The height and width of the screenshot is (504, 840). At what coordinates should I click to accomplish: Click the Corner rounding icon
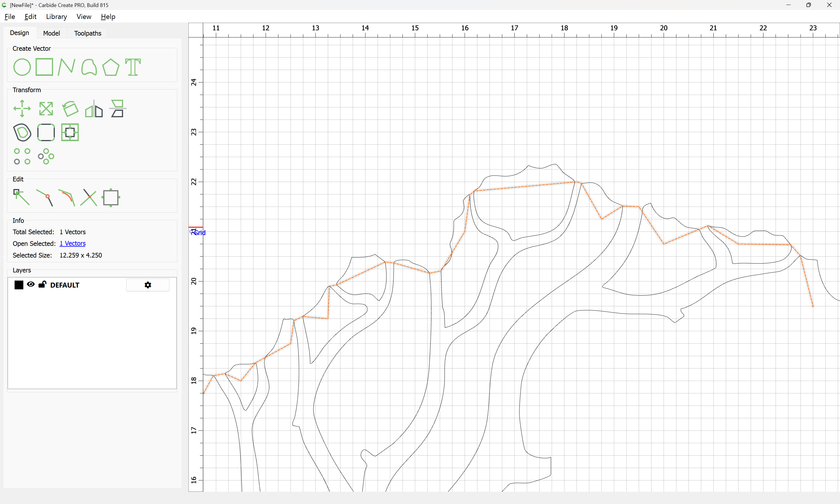coord(46,132)
